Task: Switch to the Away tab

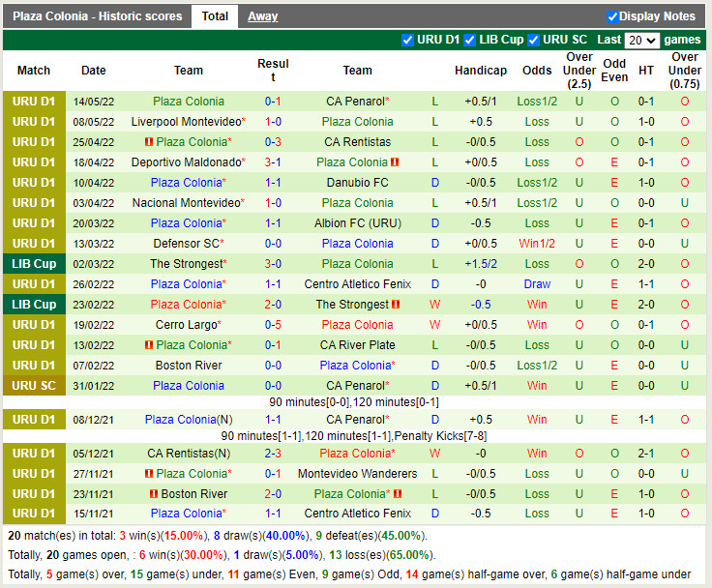Action: [x=262, y=16]
